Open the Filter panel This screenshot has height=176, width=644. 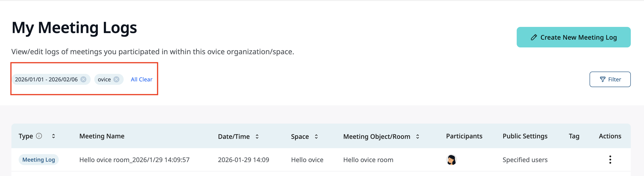tap(610, 79)
